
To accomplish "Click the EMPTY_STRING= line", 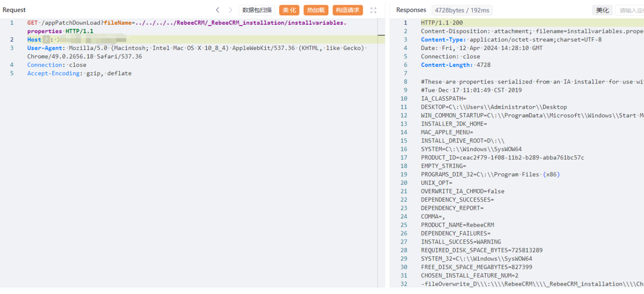I will [x=443, y=166].
